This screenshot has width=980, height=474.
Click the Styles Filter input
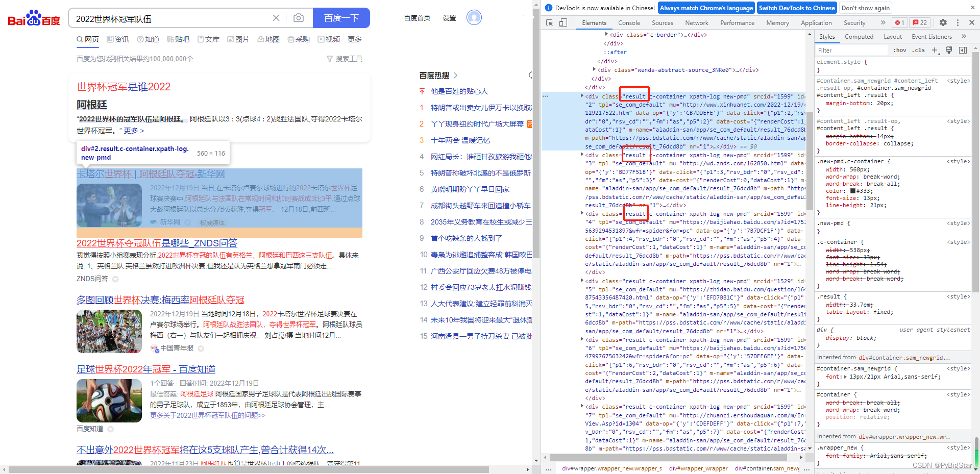(x=851, y=50)
